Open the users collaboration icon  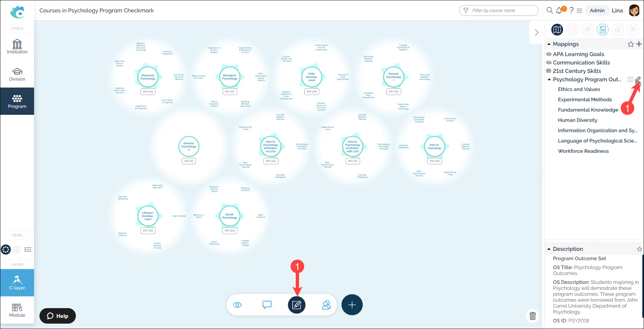(326, 305)
